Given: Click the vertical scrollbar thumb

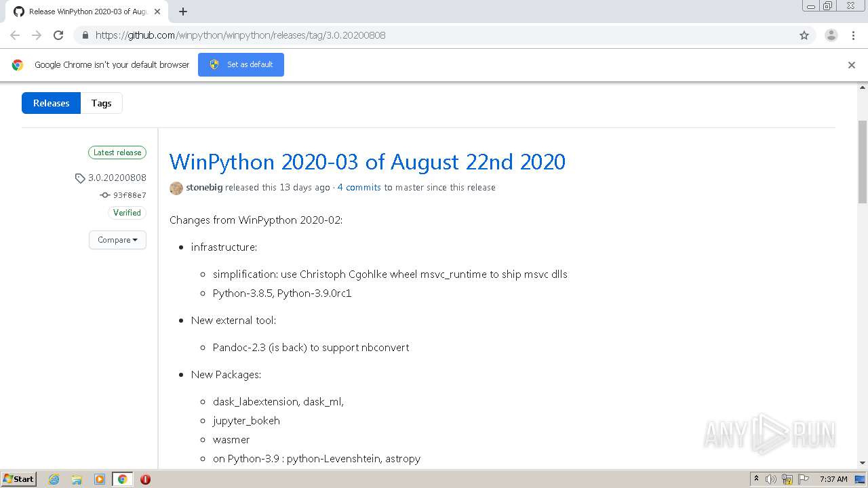Looking at the screenshot, I should coord(863,161).
